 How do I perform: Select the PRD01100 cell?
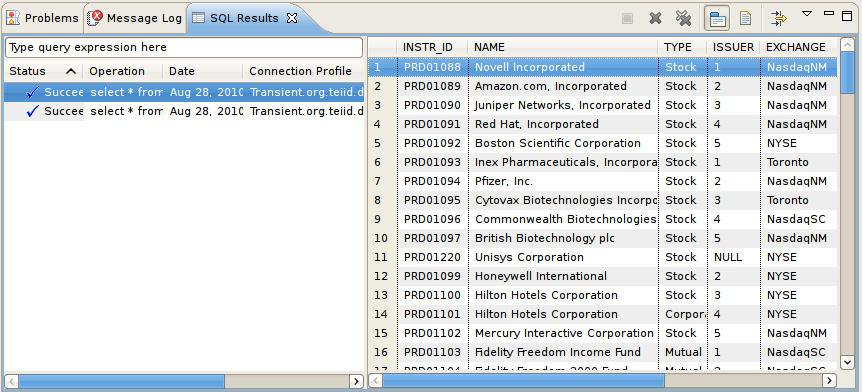(x=432, y=295)
